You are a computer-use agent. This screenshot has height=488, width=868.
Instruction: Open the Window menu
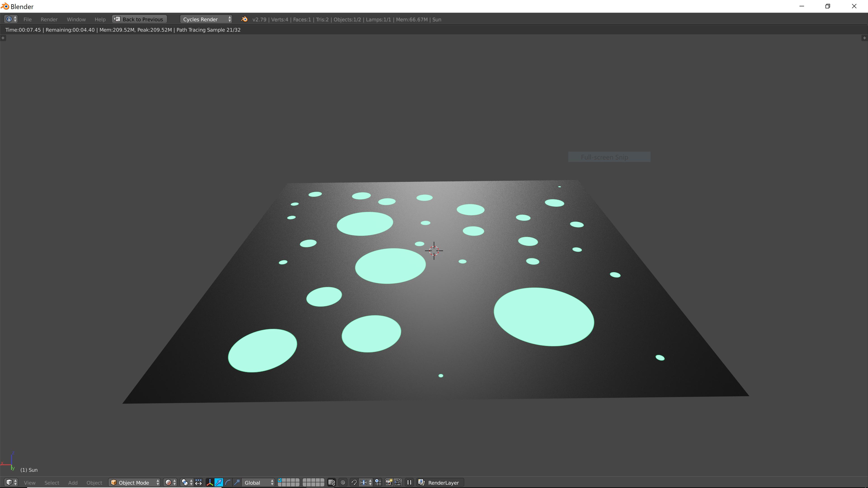coord(76,19)
